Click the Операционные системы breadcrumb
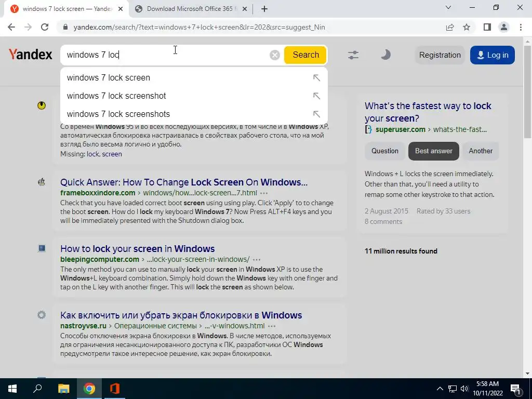The height and width of the screenshot is (399, 532). coord(155,326)
